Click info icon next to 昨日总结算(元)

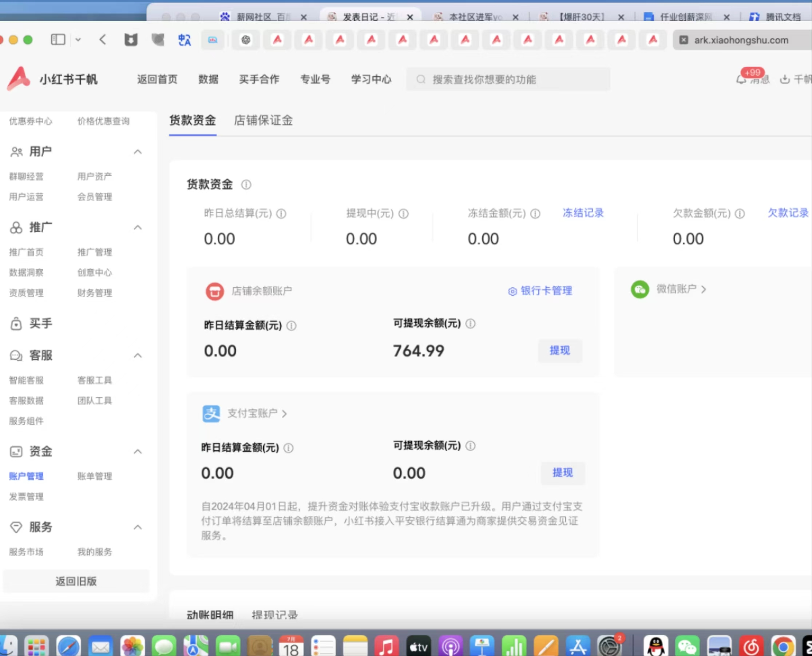click(x=281, y=214)
